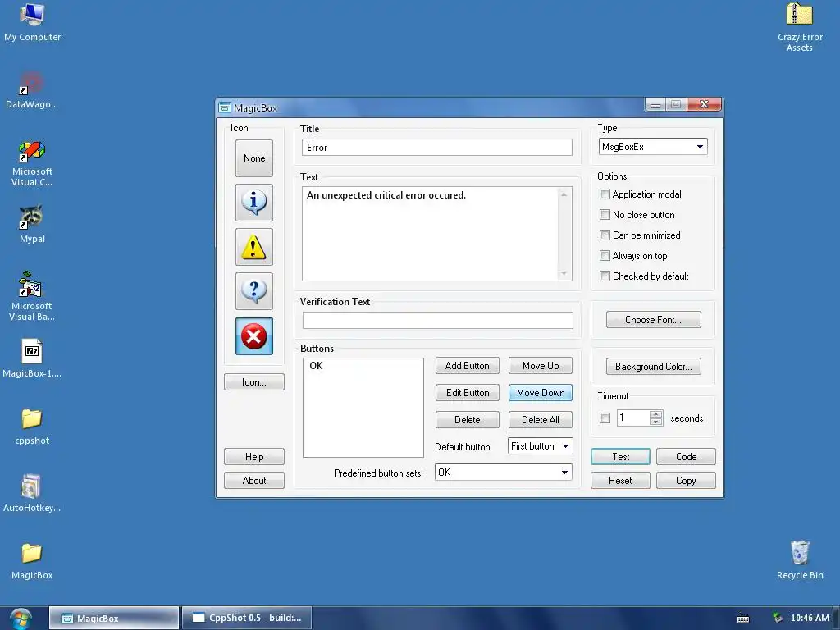Click Edit Button

pyautogui.click(x=467, y=393)
